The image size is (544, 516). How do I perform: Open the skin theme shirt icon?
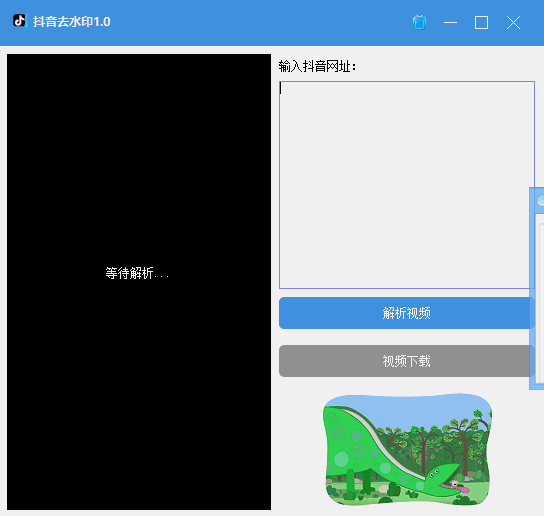tap(419, 23)
